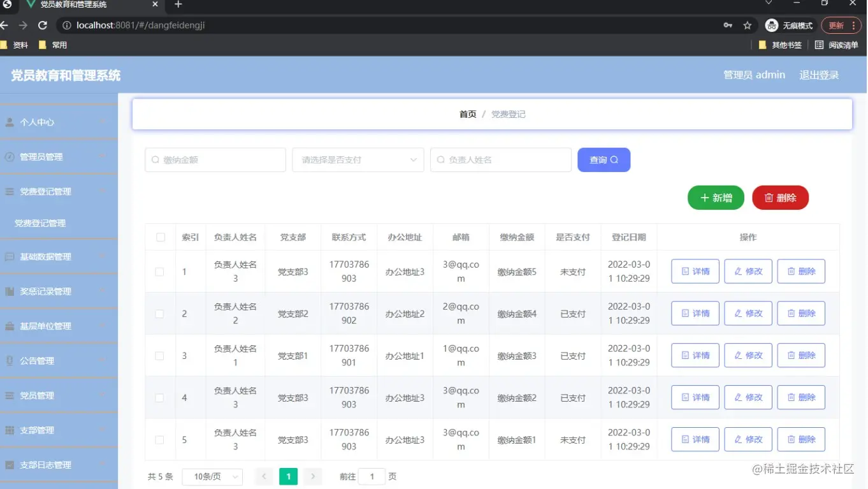
Task: Expand the 奖惩记录管理 menu
Action: [59, 291]
